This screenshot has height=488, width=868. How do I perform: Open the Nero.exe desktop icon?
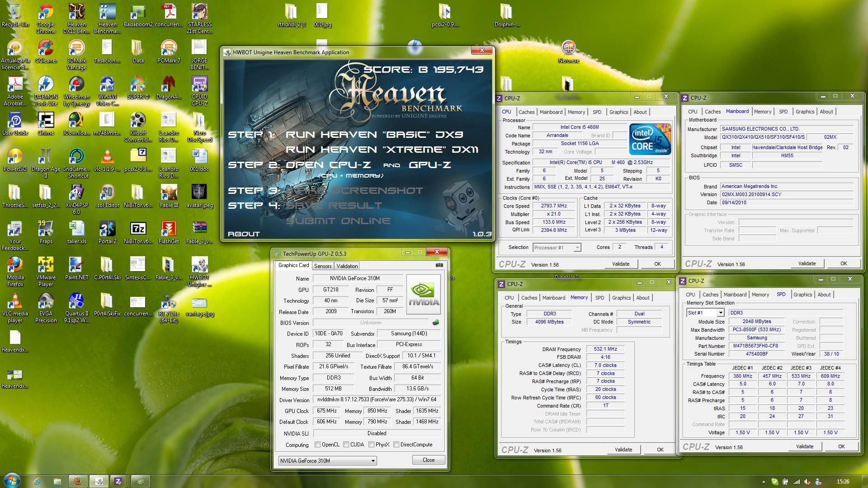(568, 52)
